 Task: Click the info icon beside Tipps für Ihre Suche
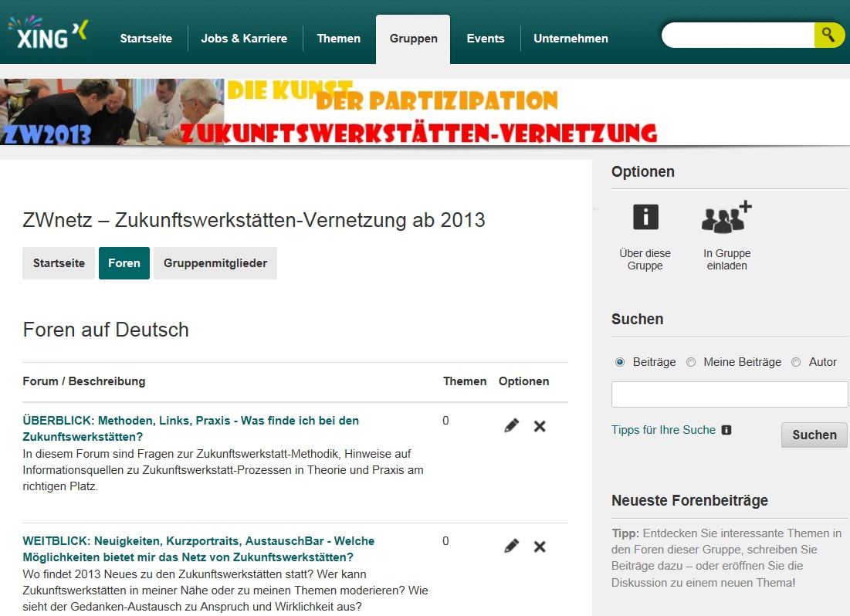click(726, 430)
